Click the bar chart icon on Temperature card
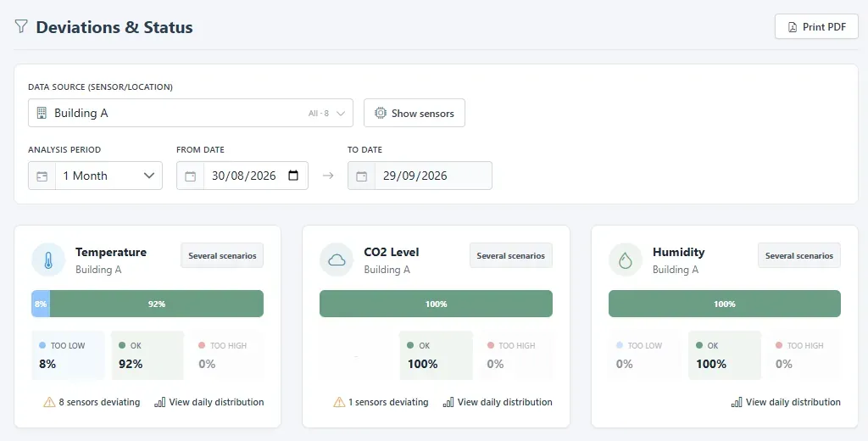 coord(160,402)
